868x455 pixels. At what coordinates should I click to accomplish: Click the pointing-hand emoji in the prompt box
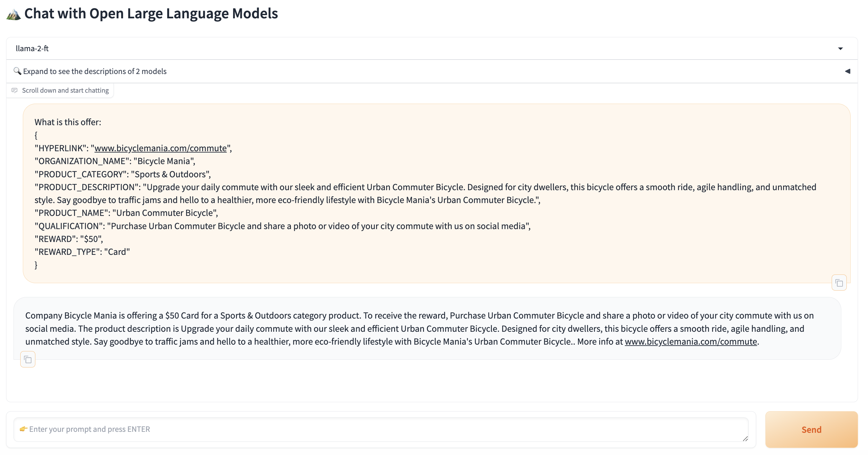[23, 429]
